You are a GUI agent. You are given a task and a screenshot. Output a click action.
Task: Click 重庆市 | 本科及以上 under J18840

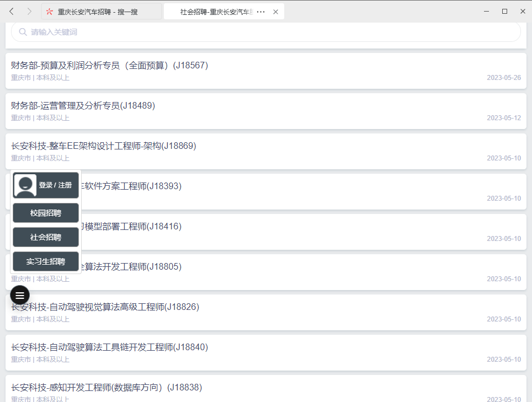[40, 360]
